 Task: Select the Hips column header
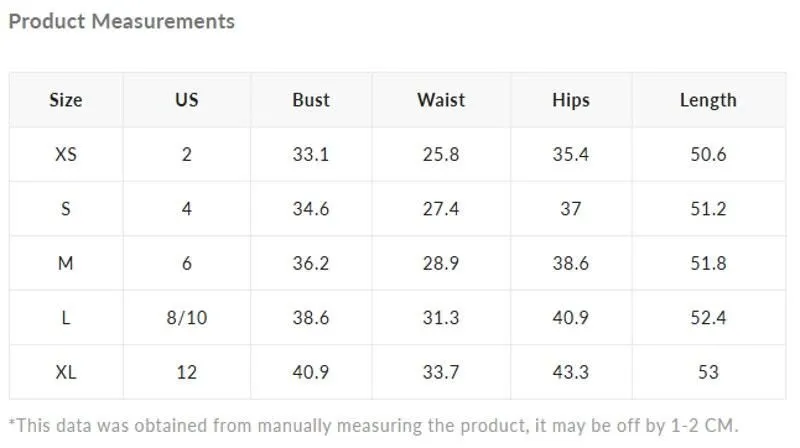[x=571, y=100]
